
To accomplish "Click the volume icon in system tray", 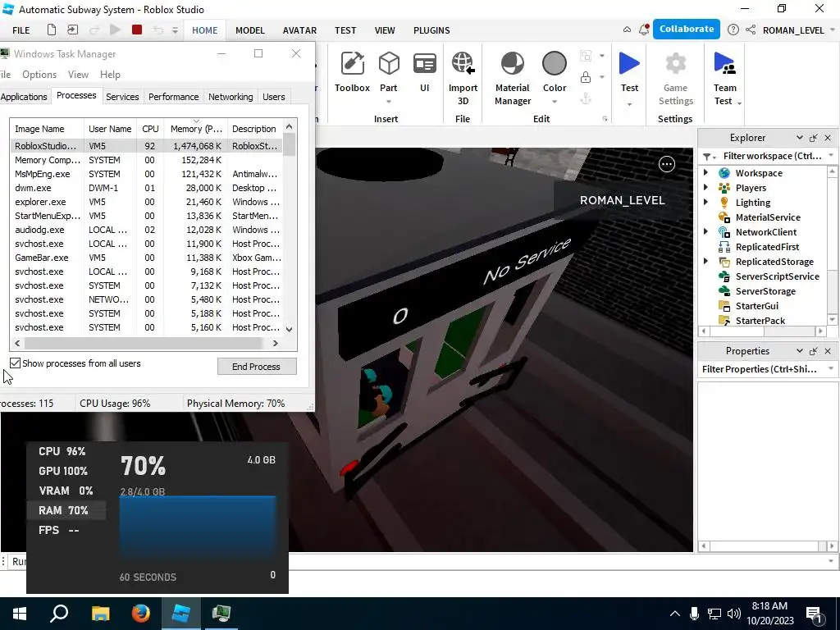I will (x=734, y=614).
